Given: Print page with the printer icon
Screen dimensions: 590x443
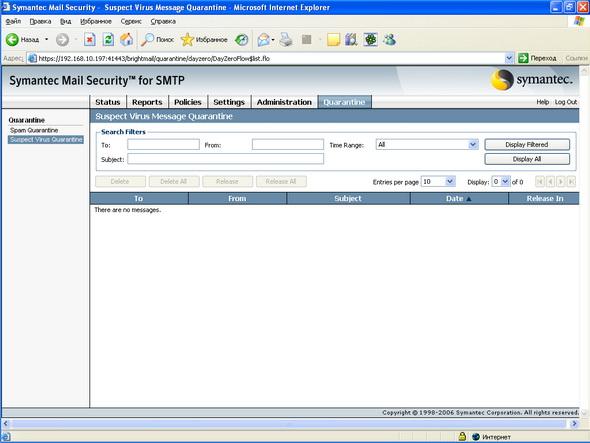Looking at the screenshot, I should pos(286,40).
